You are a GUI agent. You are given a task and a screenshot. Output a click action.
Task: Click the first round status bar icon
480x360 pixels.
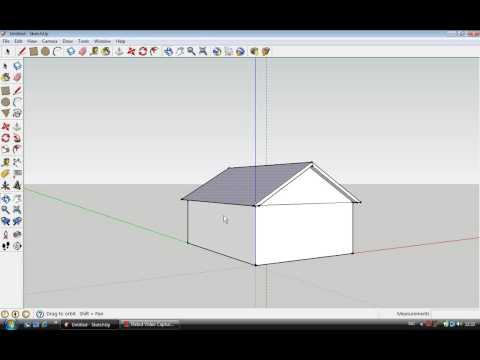click(x=5, y=314)
